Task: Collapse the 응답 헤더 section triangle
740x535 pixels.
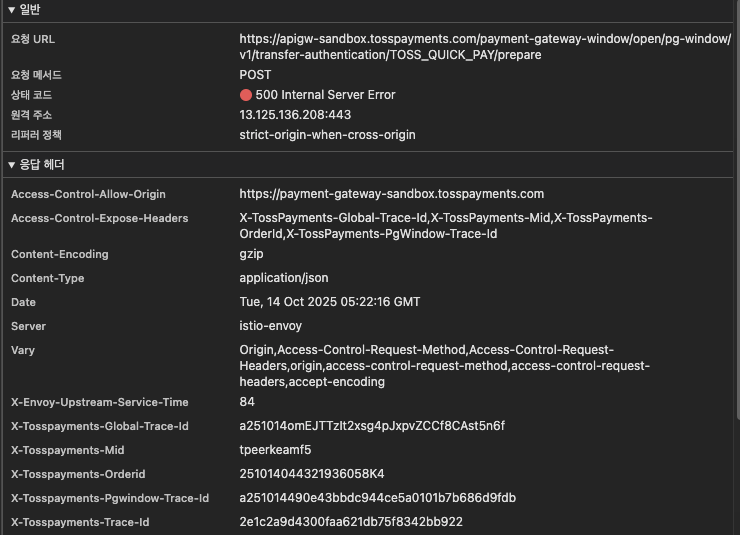Action: point(11,164)
